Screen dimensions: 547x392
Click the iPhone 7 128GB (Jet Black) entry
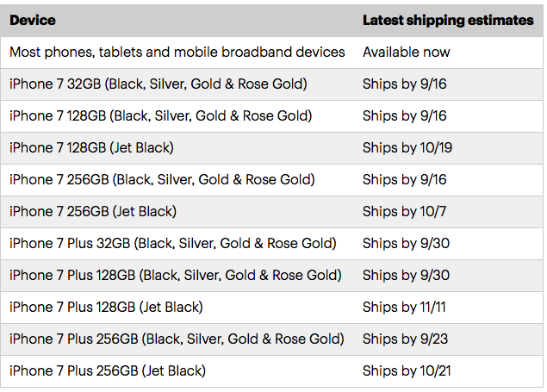92,147
